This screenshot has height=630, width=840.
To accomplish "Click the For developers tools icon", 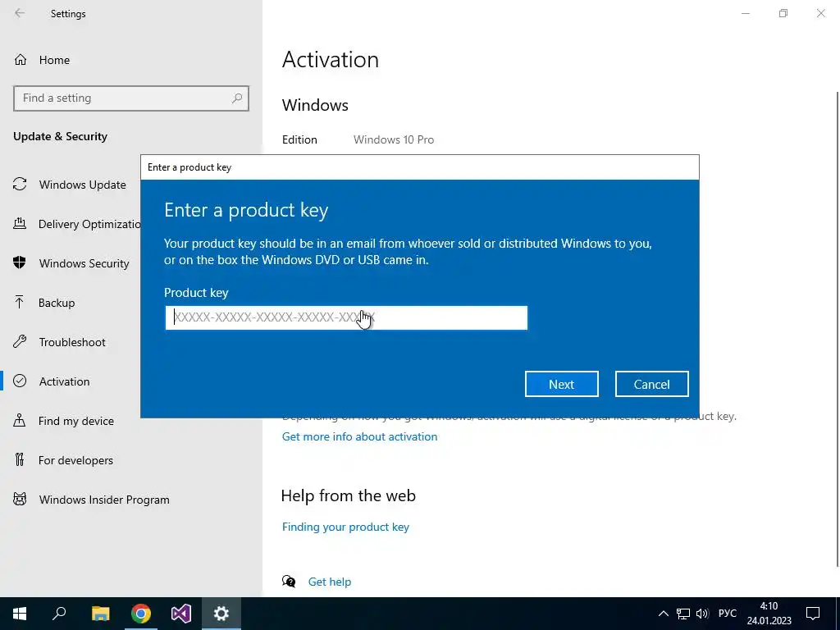I will (20, 459).
